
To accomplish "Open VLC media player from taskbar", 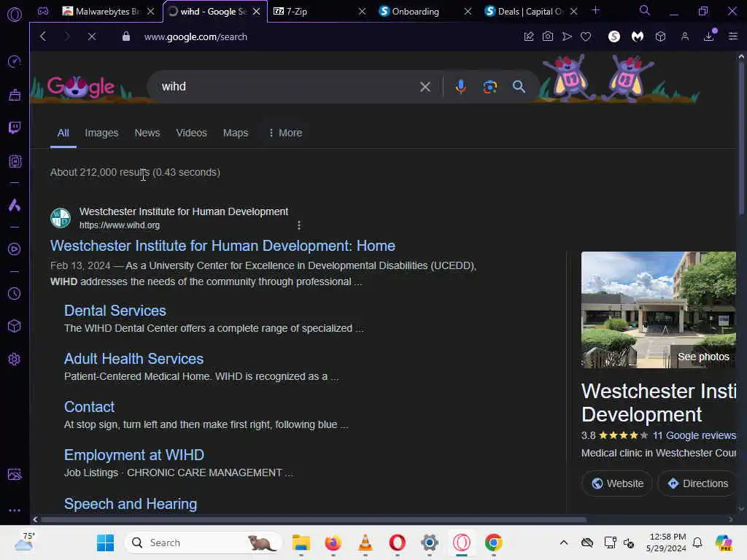I will 365,542.
